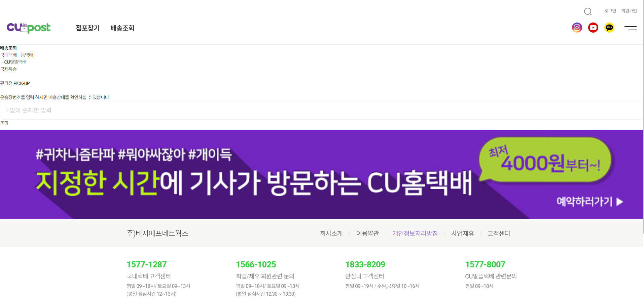Open the KakaoTalk TALK icon
The width and height of the screenshot is (644, 303).
click(x=609, y=28)
